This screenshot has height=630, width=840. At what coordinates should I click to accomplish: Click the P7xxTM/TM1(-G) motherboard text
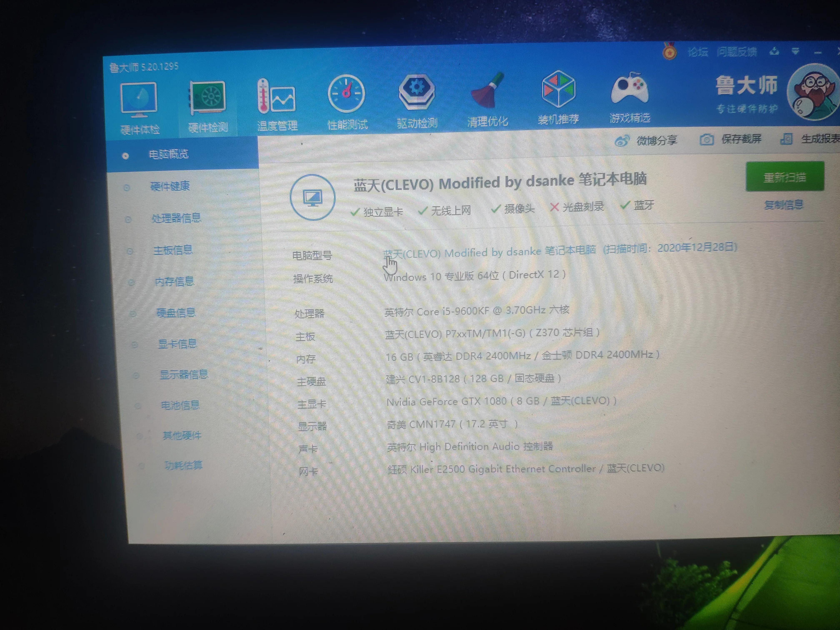(x=492, y=333)
